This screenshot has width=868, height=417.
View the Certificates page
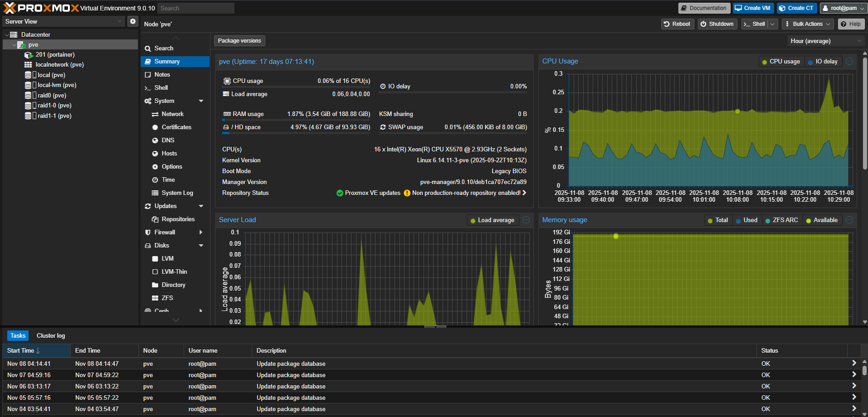[176, 127]
